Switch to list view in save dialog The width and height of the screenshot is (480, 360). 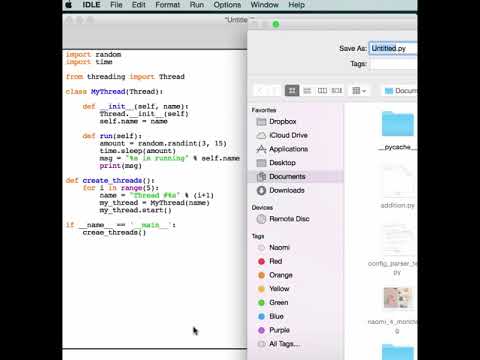[x=307, y=91]
